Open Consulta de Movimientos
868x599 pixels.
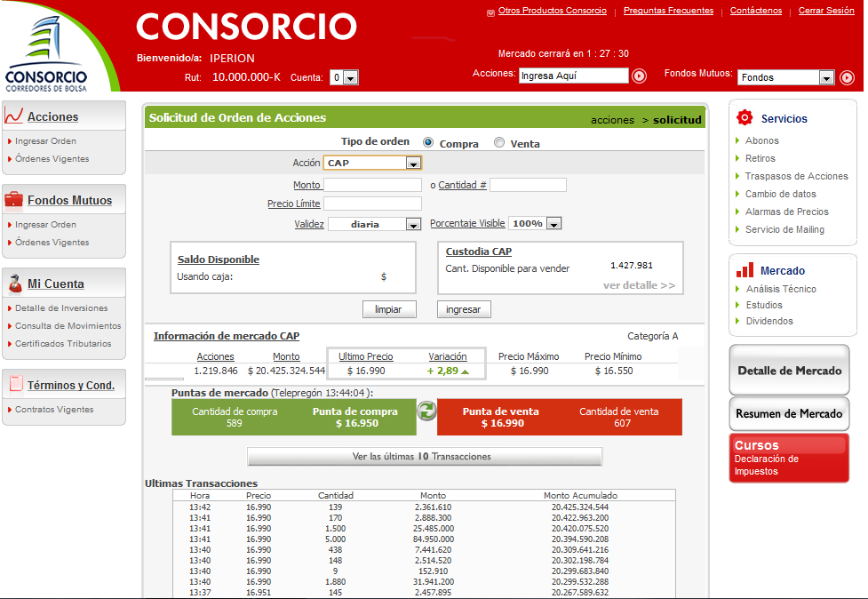pyautogui.click(x=68, y=326)
